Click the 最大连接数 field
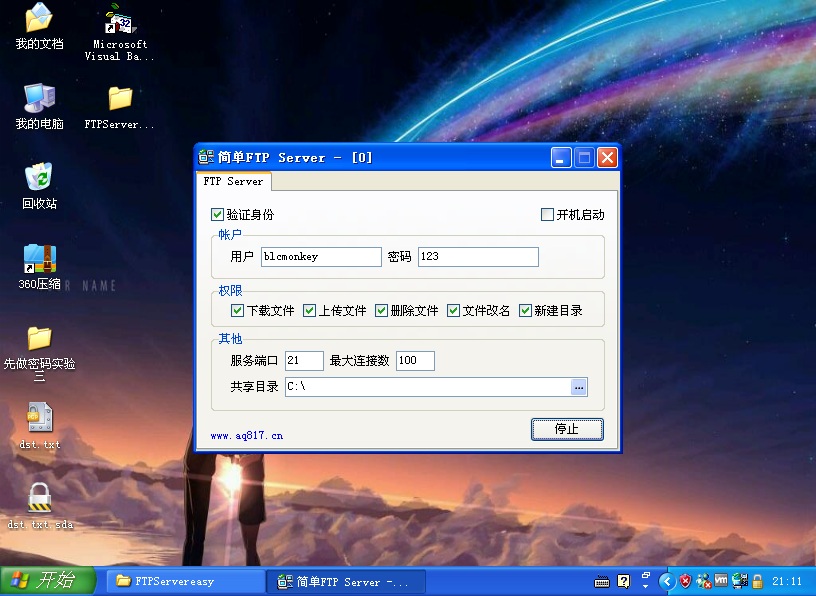Image resolution: width=816 pixels, height=596 pixels. pos(415,361)
